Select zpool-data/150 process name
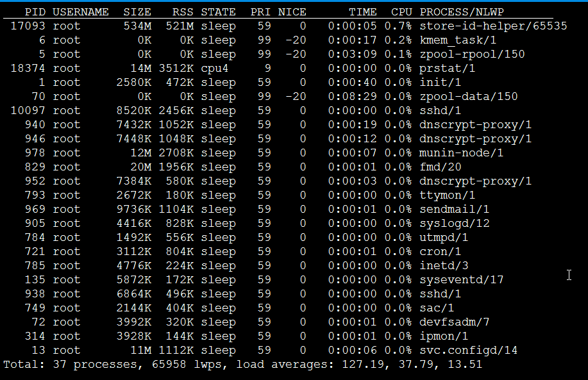The image size is (588, 380). click(x=469, y=97)
